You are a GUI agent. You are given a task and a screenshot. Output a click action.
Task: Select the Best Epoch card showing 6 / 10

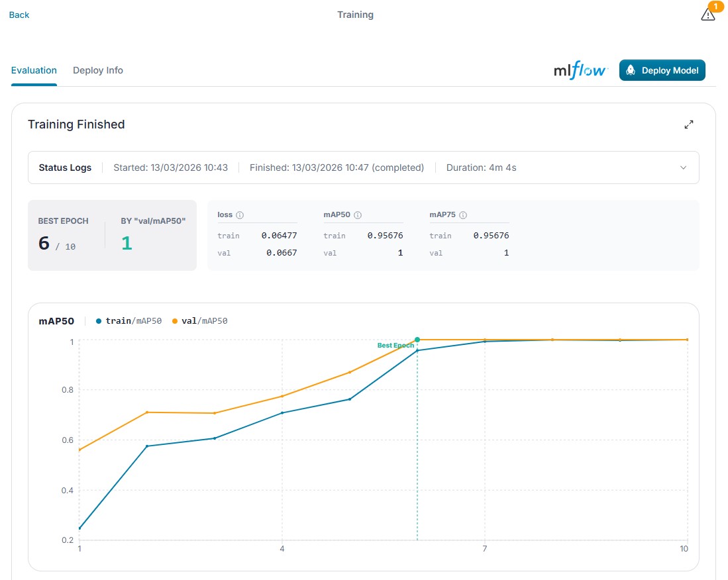click(x=113, y=235)
